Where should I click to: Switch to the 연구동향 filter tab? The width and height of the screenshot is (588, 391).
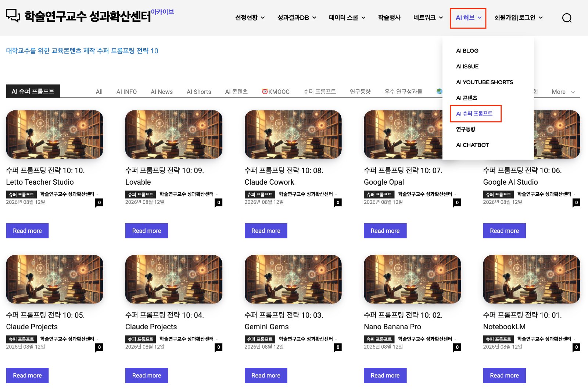360,92
